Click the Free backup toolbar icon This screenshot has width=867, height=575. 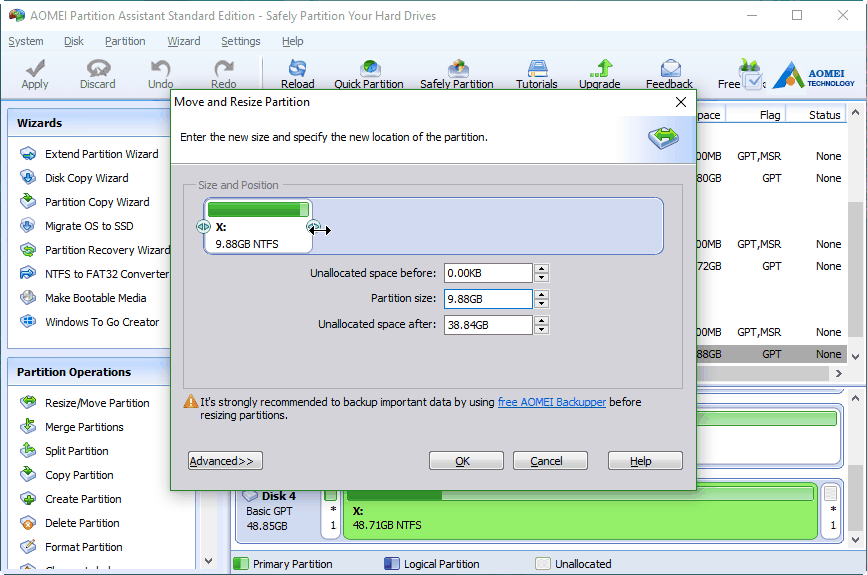tap(741, 74)
